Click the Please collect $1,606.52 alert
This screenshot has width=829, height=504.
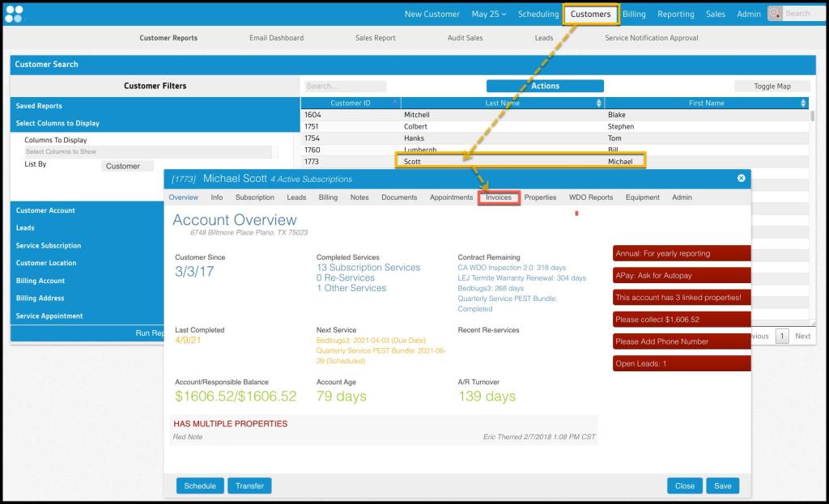[x=680, y=320]
